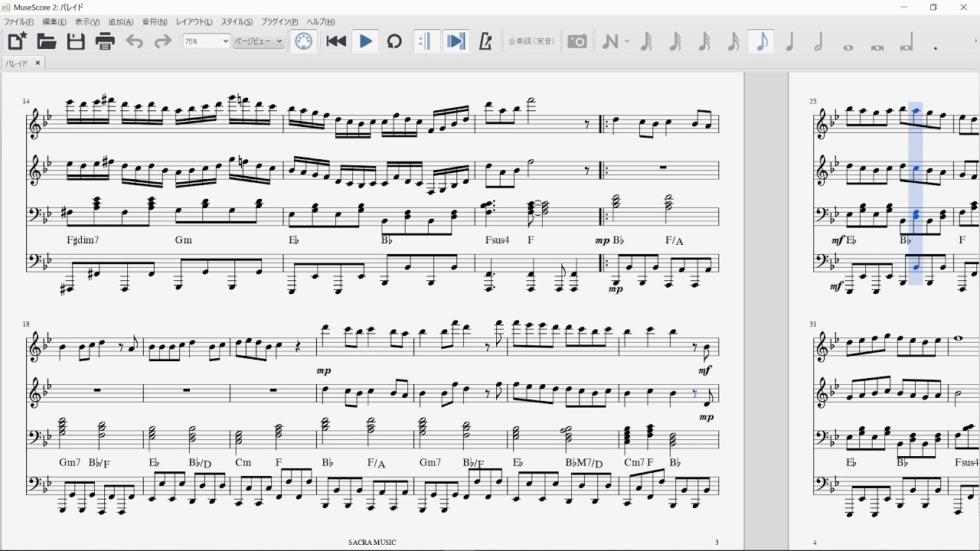This screenshot has width=980, height=551.
Task: Select the バレイド score tab
Action: tap(17, 64)
